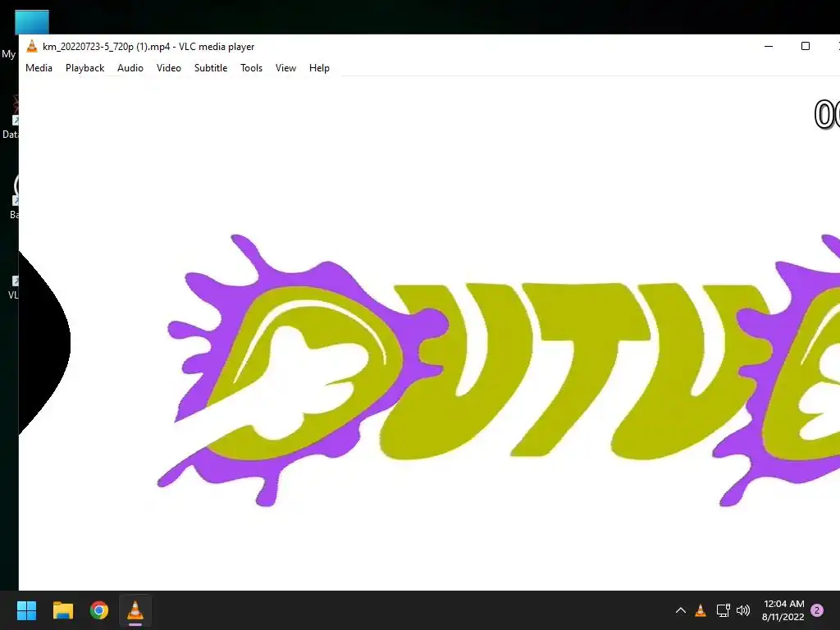
Task: Open the Tools menu
Action: (x=251, y=68)
